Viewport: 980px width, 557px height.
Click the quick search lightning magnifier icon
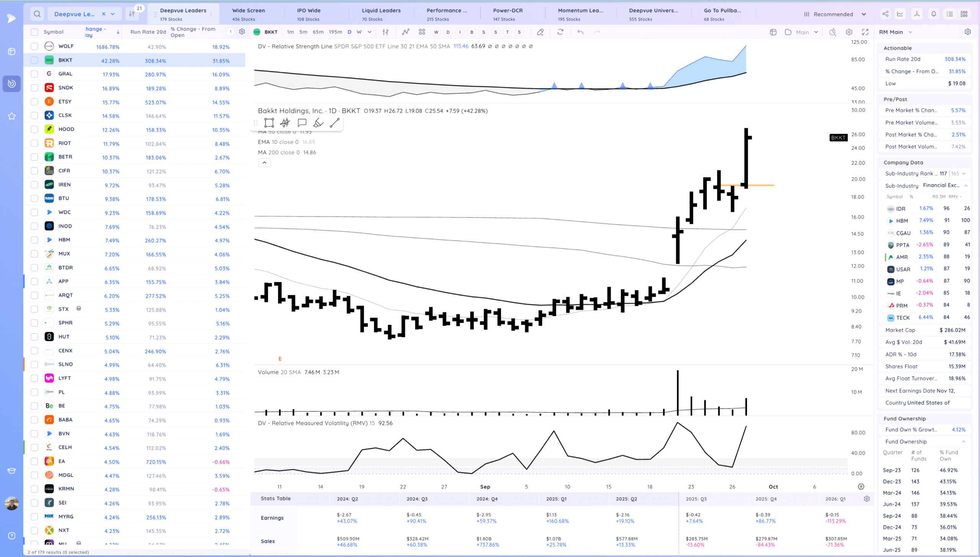[833, 32]
